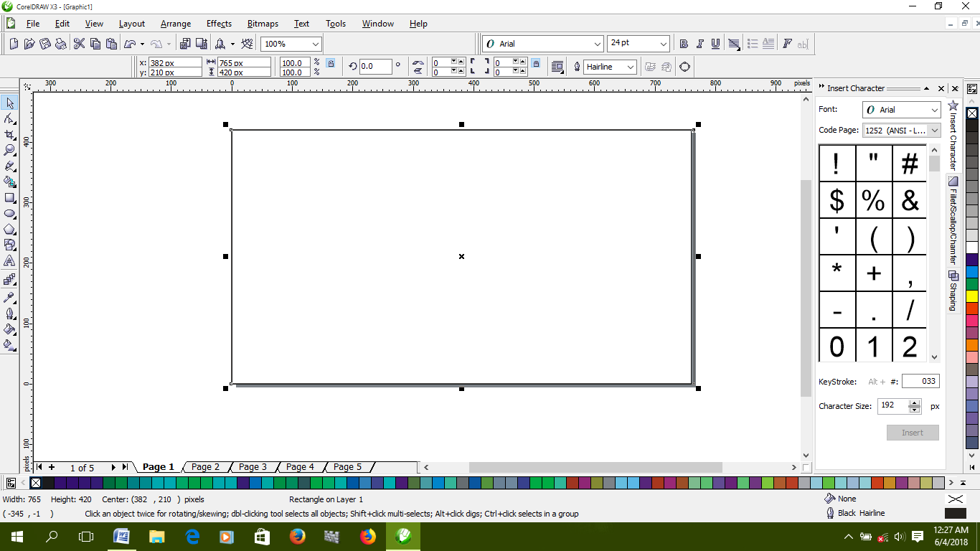Toggle the lock ratio for scale factors
Image resolution: width=980 pixels, height=551 pixels.
[329, 62]
